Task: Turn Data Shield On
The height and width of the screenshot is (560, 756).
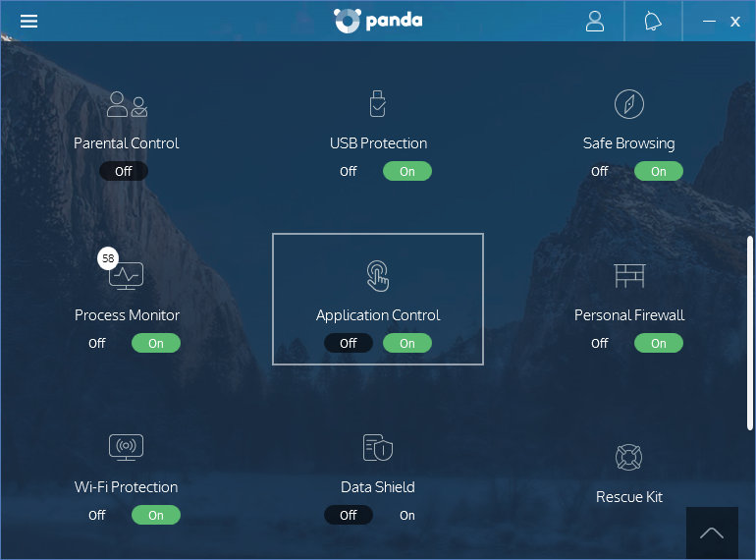Action: click(406, 515)
